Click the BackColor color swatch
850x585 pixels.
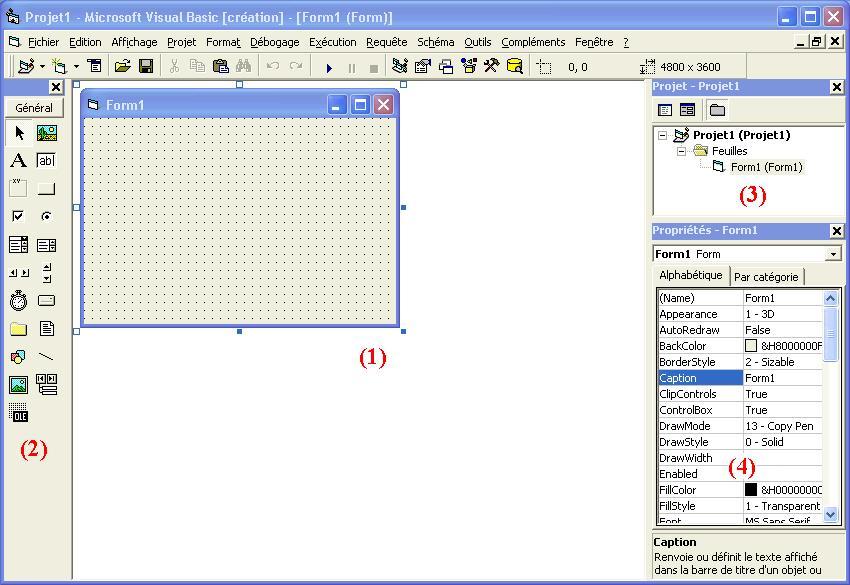coord(751,345)
